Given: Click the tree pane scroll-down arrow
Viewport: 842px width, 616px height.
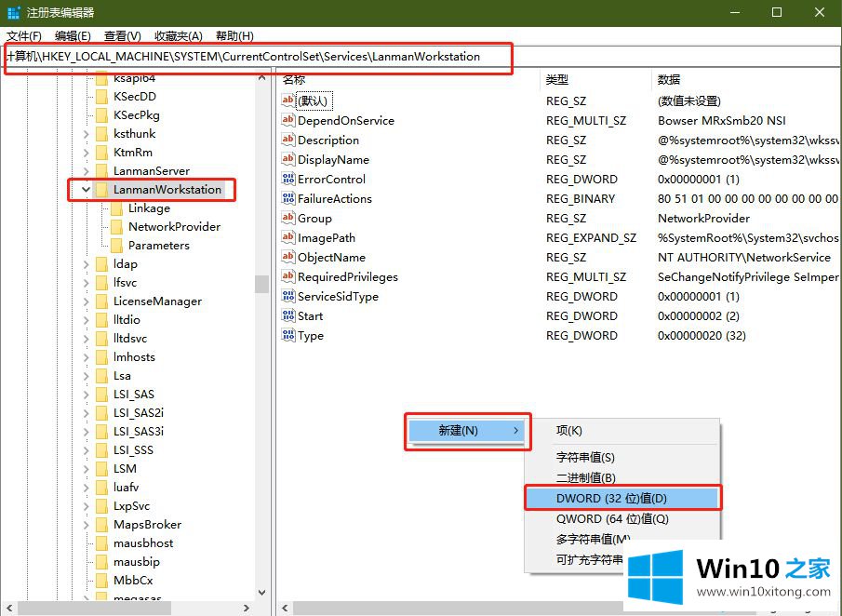Looking at the screenshot, I should click(x=261, y=593).
